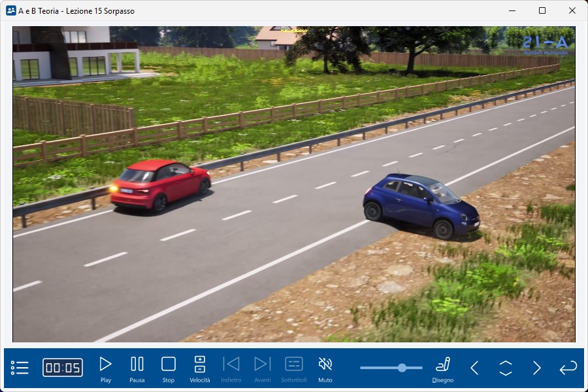Click the Indietro skip-back button
The width and height of the screenshot is (588, 392).
[x=231, y=368]
